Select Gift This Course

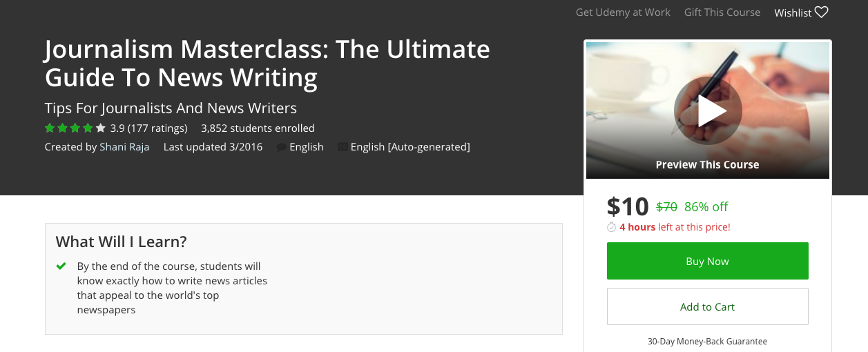722,12
